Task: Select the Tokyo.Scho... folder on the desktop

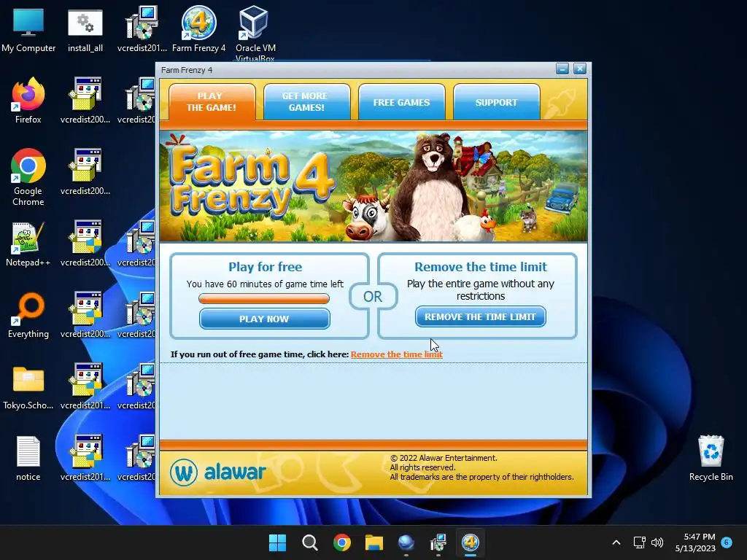Action: point(28,386)
